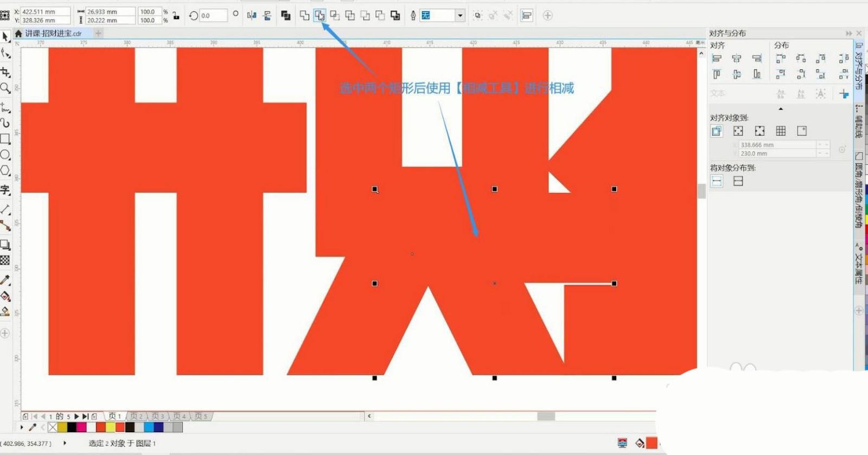Switch to page tab 页 2
Screen dimensions: 868x455
coord(136,416)
